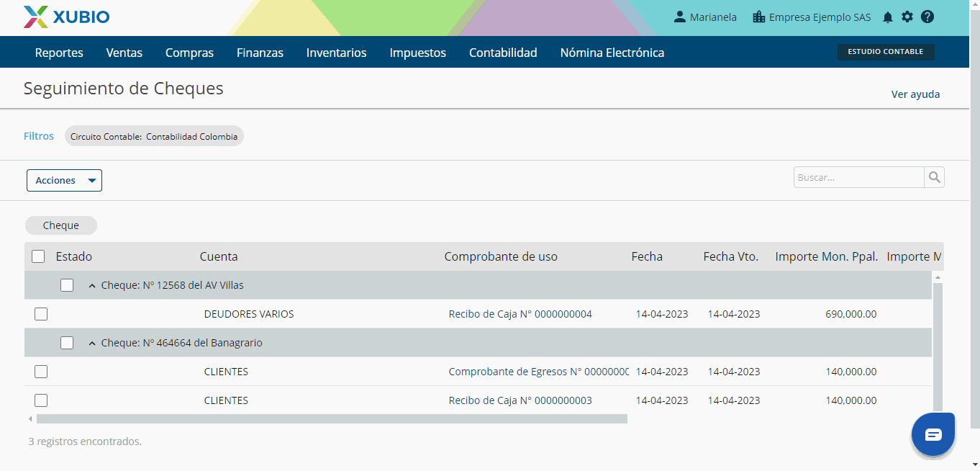This screenshot has width=980, height=471.
Task: Click the Seguimiento de Cheques page title
Action: pos(124,89)
